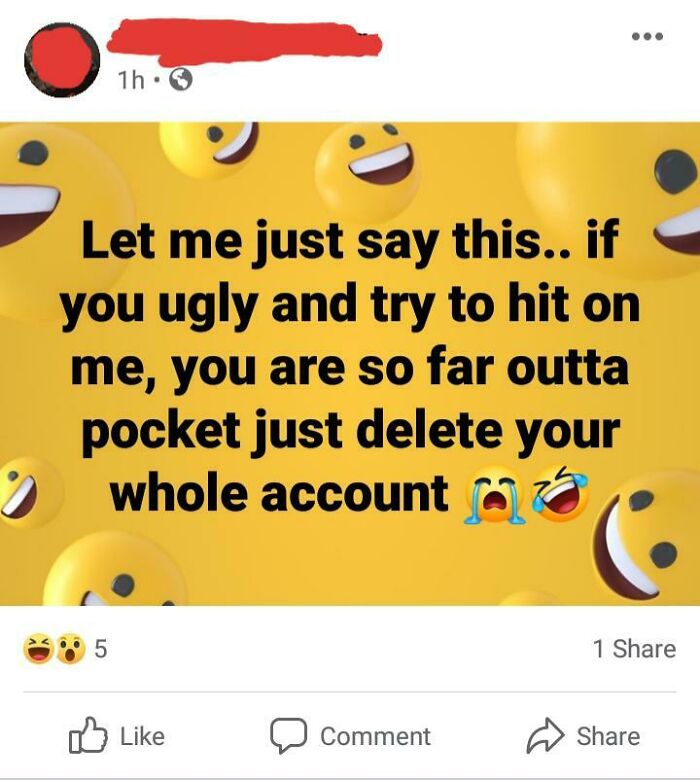Click the Haha reaction emoji
The height and width of the screenshot is (780, 700).
(x=39, y=649)
